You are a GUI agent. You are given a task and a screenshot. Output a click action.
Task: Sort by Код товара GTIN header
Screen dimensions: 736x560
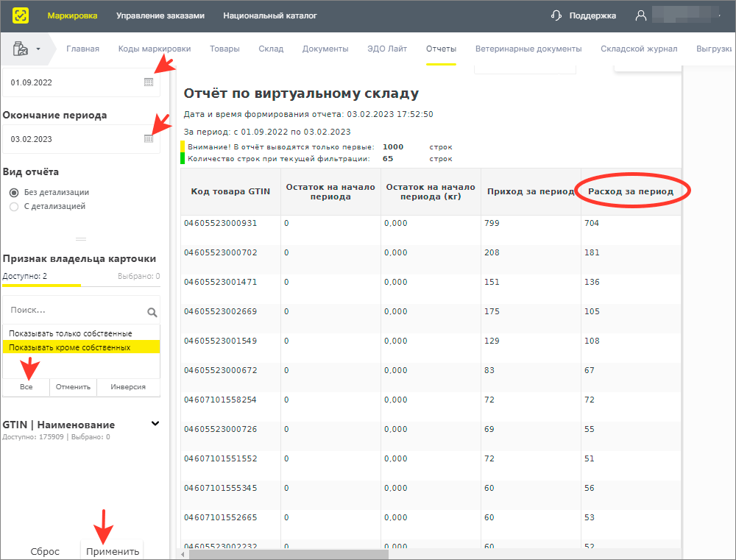(230, 191)
